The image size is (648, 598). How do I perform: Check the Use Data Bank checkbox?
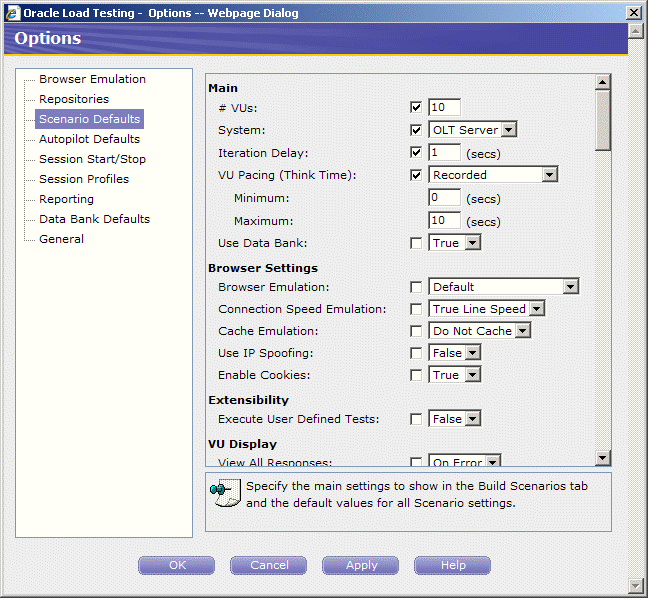point(416,243)
